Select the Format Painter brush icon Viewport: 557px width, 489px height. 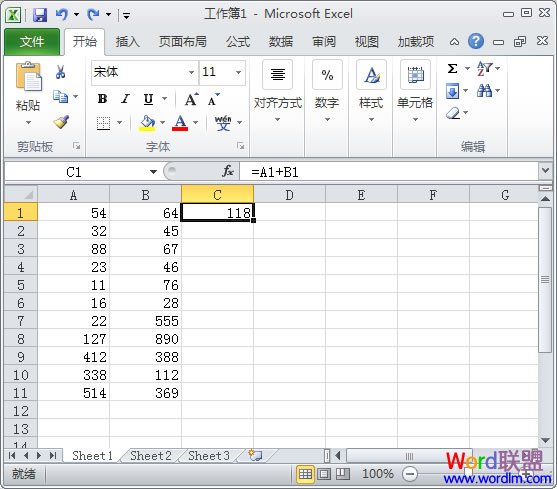point(61,122)
